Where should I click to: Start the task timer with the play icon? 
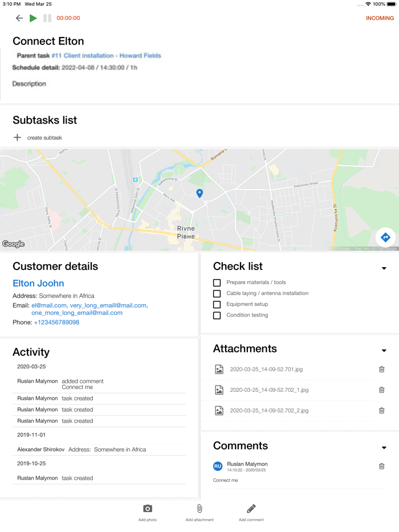click(32, 18)
